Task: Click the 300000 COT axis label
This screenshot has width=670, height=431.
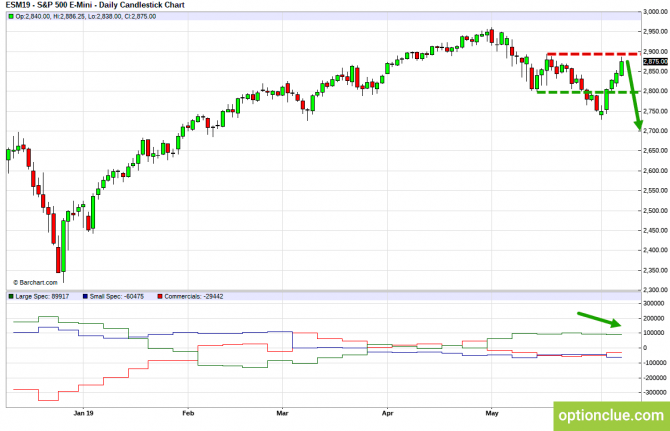Action: point(654,303)
